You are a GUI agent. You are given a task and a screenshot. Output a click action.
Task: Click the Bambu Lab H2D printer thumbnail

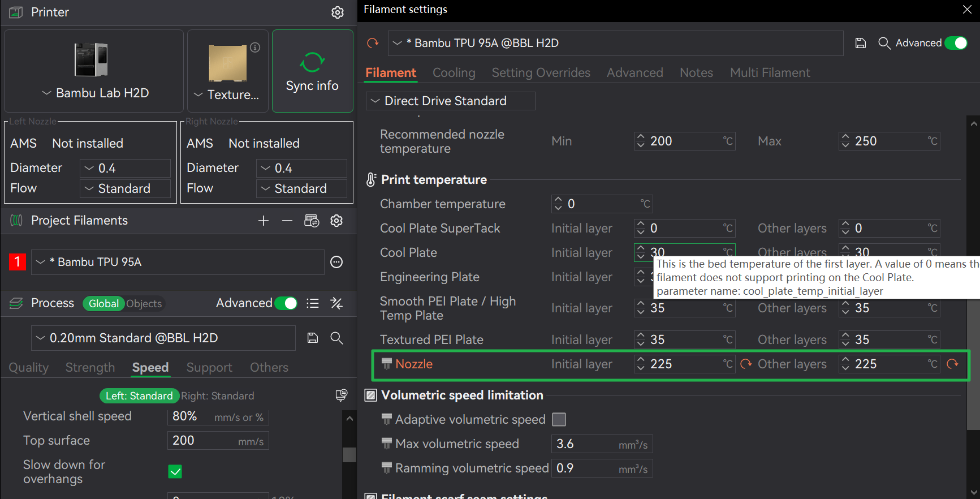point(91,59)
